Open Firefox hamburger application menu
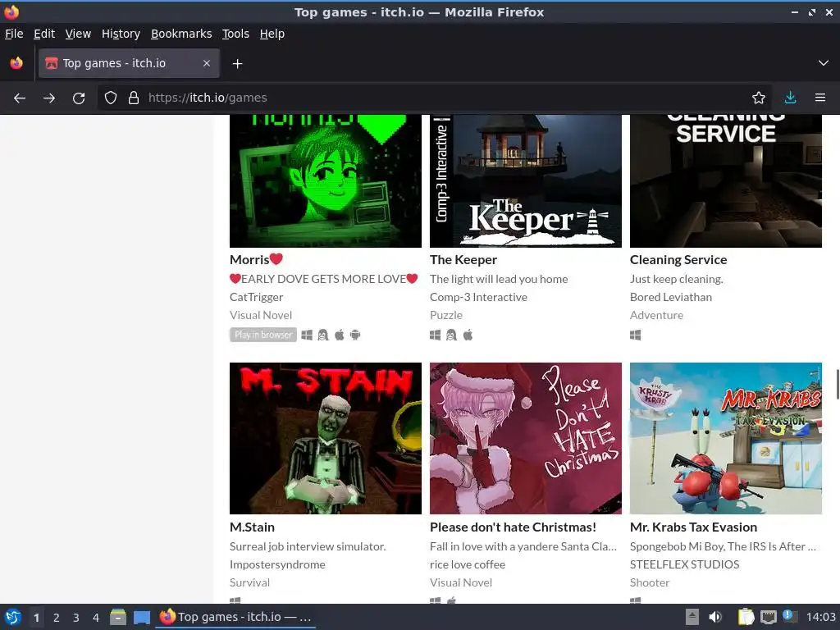Viewport: 840px width, 630px height. (x=820, y=98)
